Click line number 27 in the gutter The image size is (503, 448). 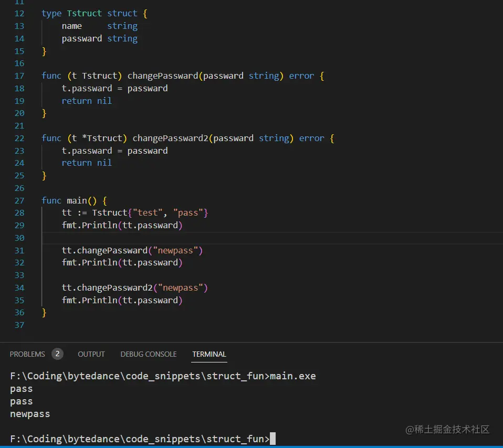tap(19, 200)
